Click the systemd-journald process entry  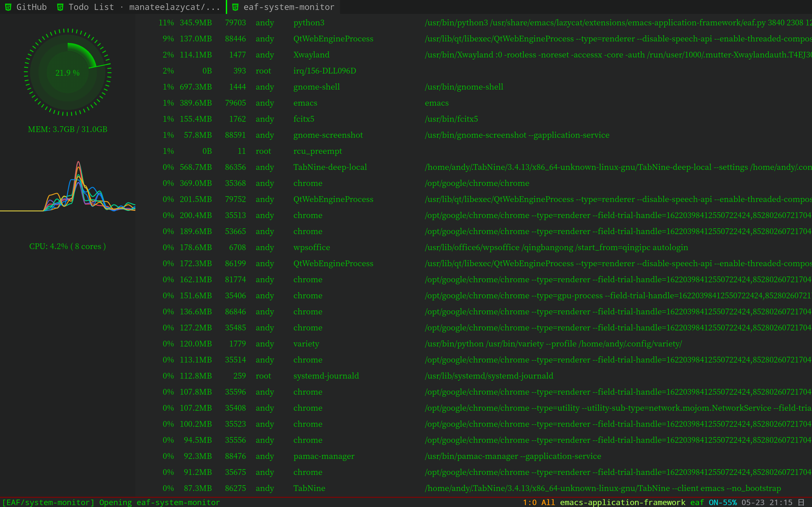[x=326, y=376]
